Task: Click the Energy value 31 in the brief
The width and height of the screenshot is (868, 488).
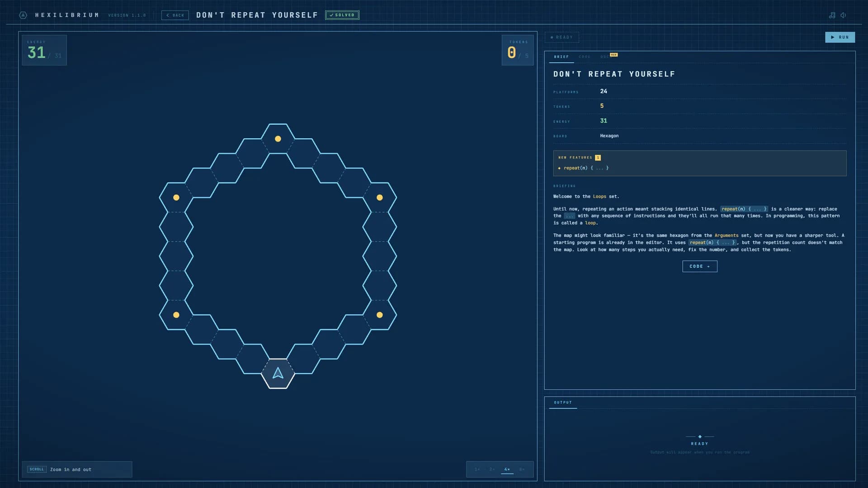Action: [604, 121]
